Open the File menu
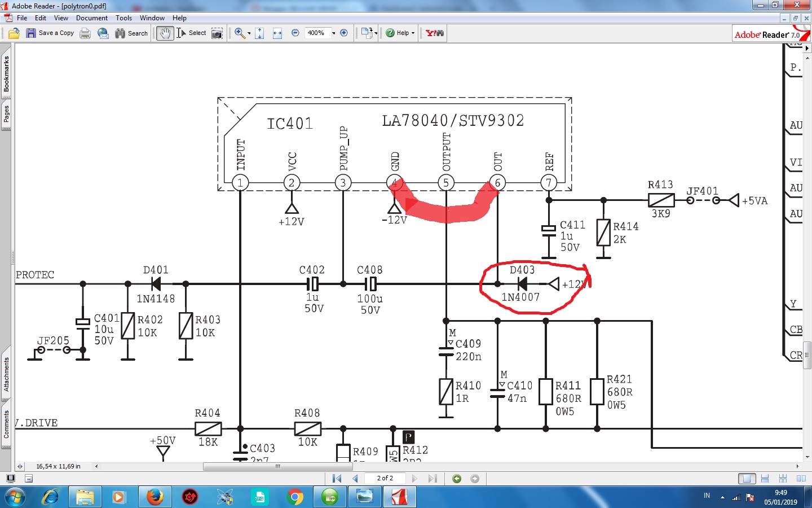812x508 pixels. tap(22, 18)
